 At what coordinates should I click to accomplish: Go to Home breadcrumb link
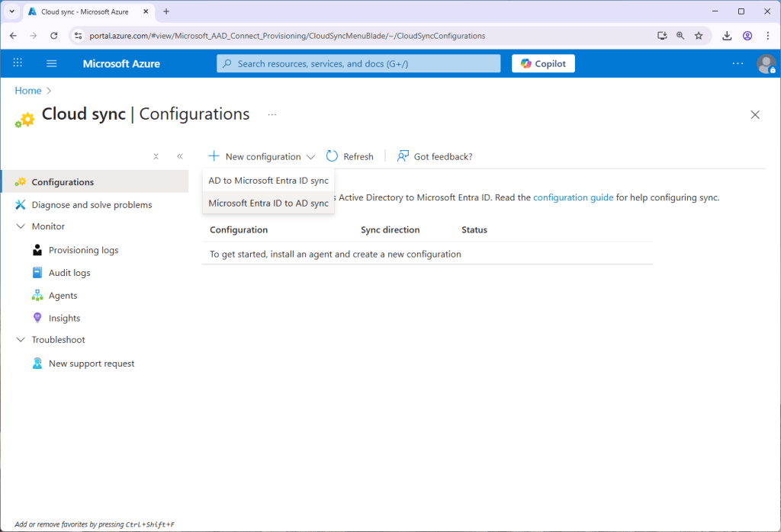tap(28, 91)
